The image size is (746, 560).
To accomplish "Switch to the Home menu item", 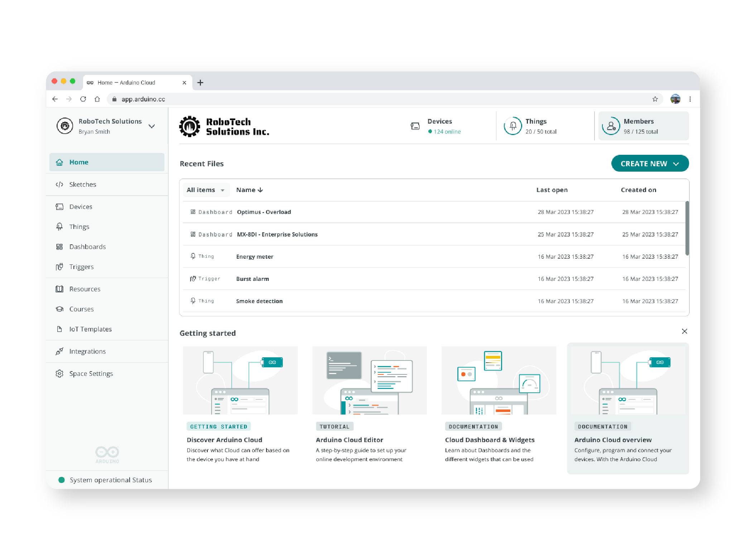I will pyautogui.click(x=78, y=162).
